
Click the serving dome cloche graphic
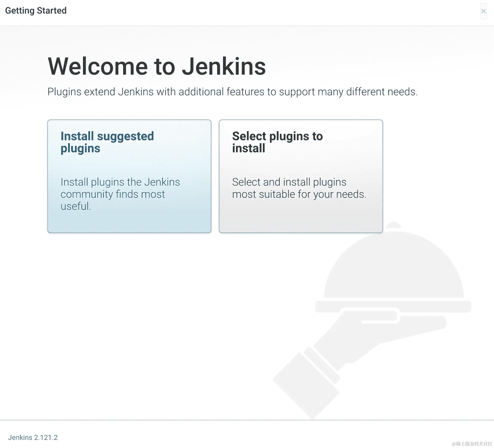(x=394, y=268)
